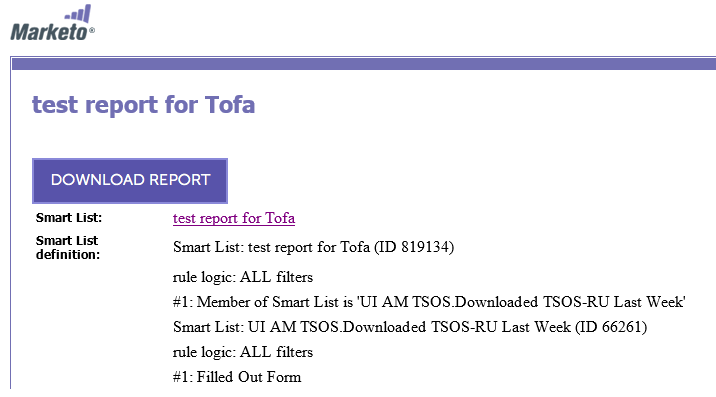Click the word 'REPORT' on the download button
Screen dimensions: 716x397
coord(180,180)
